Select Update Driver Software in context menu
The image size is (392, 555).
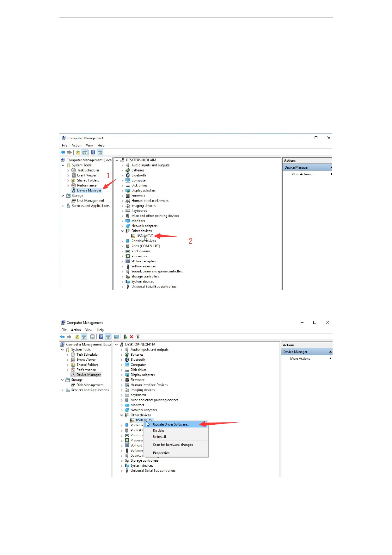(171, 424)
